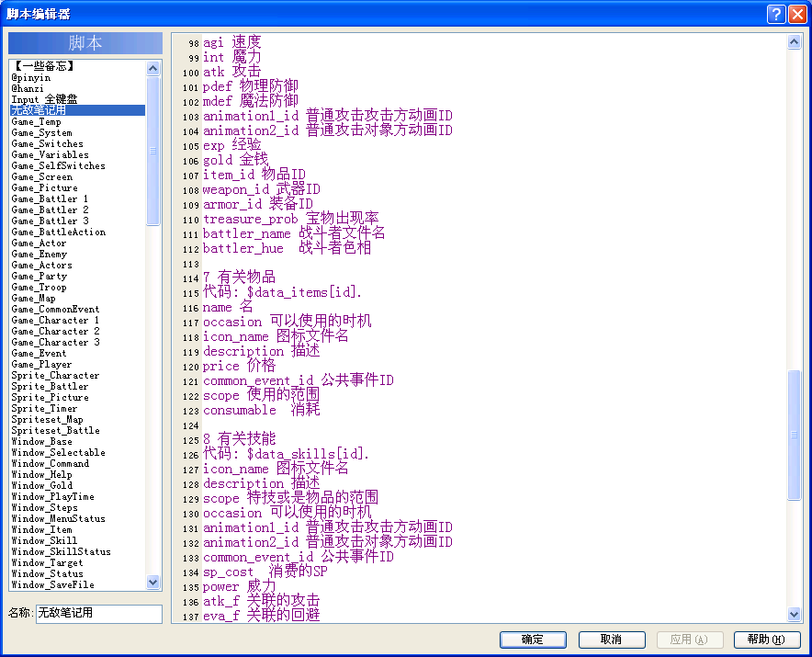Click the script list scroll-up arrow
This screenshot has width=812, height=657.
click(x=152, y=68)
